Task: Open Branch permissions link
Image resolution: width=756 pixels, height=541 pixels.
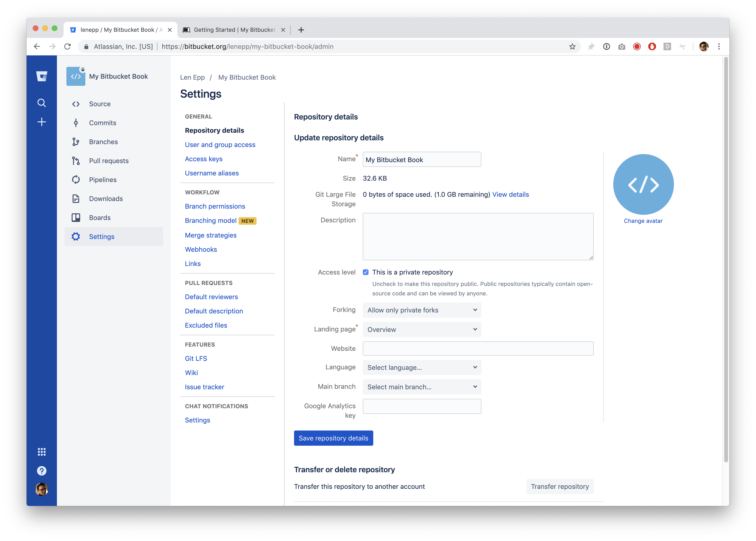Action: (215, 206)
